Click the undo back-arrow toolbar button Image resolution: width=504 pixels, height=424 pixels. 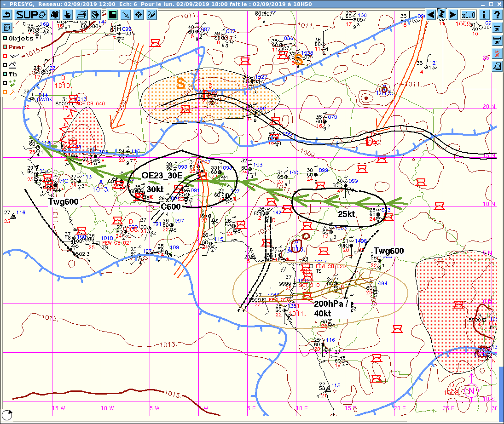[x=7, y=15]
